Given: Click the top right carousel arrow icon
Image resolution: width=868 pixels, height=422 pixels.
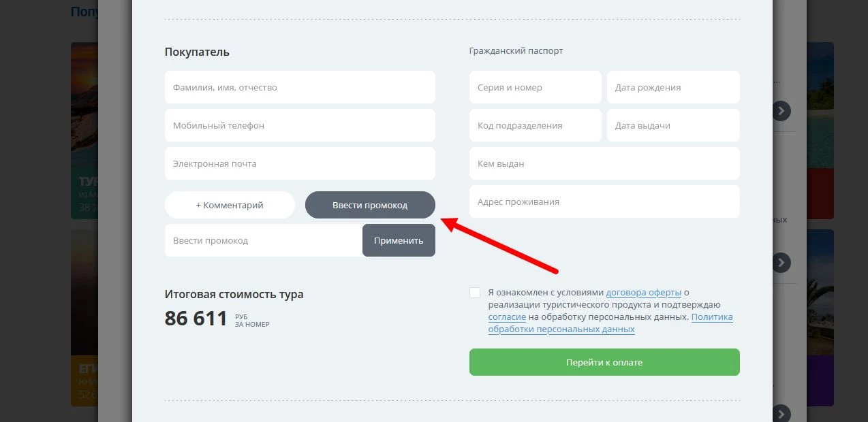Looking at the screenshot, I should 781,110.
